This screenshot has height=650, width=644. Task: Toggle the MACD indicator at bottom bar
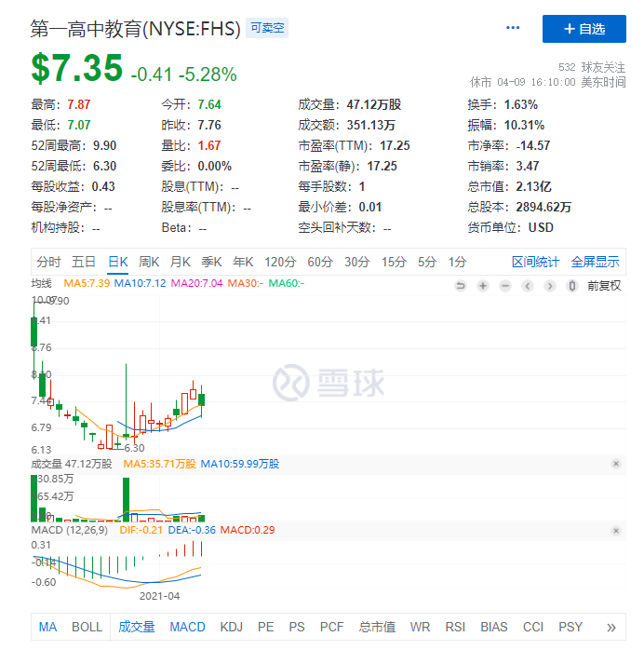187,627
